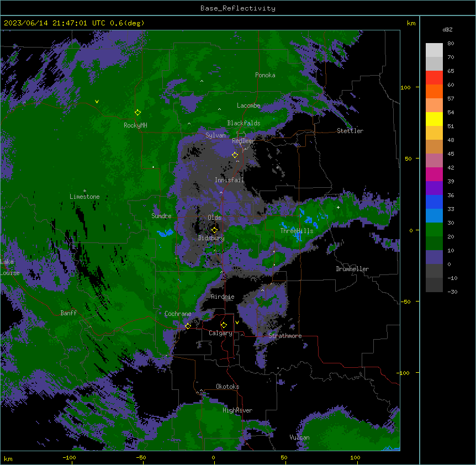Click the Okotoks label
Image resolution: width=476 pixels, height=465 pixels.
(228, 387)
